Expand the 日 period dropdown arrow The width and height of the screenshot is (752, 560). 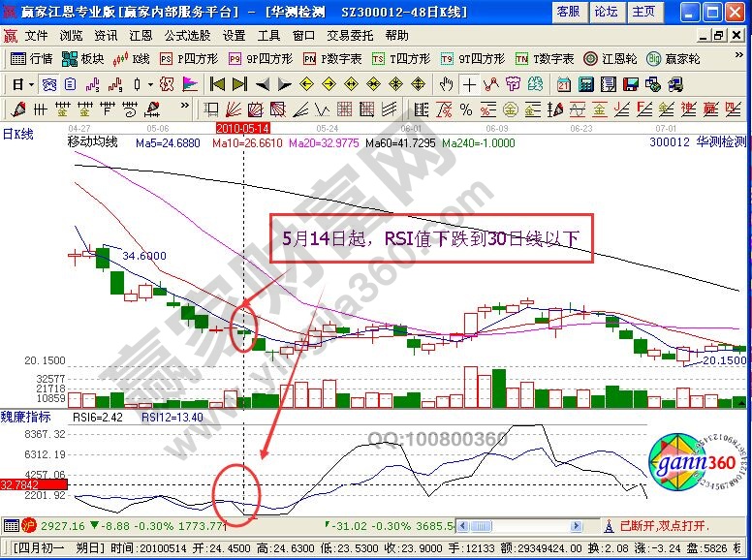(x=30, y=83)
